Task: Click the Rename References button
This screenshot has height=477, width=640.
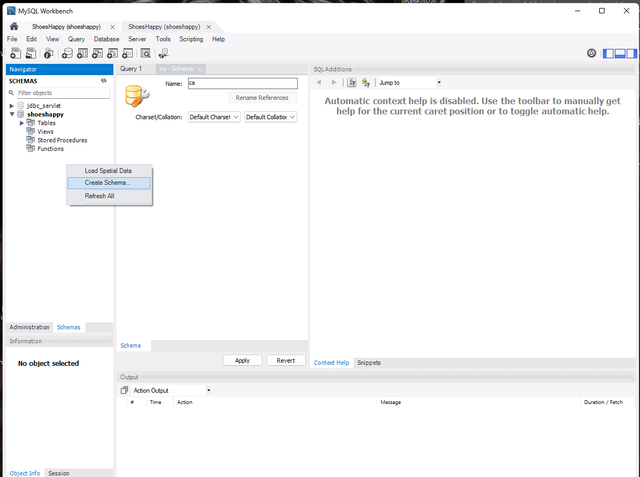Action: [x=262, y=98]
